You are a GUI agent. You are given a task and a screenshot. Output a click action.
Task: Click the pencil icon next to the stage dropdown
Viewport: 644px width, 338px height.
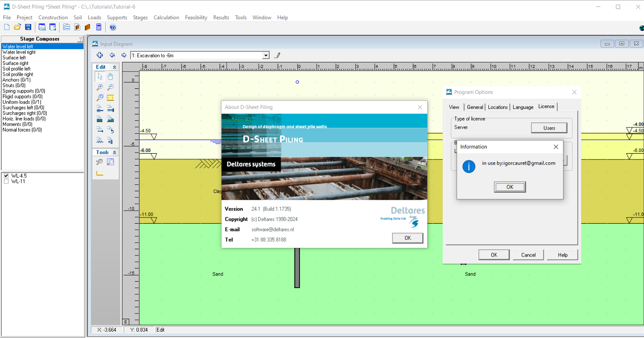point(277,55)
